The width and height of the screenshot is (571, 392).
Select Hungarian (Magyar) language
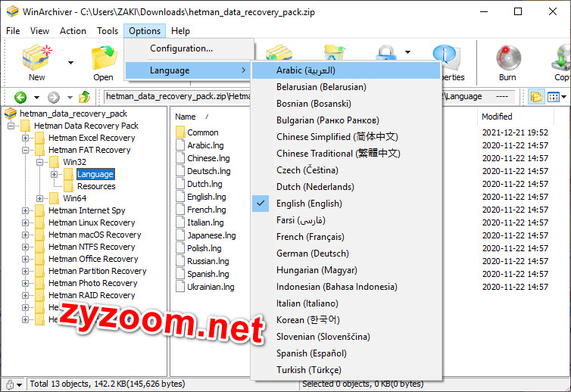click(346, 270)
